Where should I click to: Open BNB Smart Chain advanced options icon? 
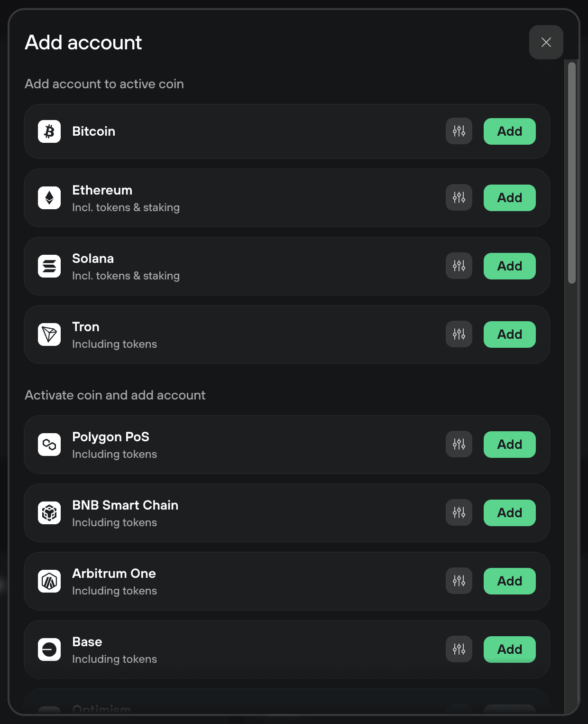pyautogui.click(x=459, y=512)
